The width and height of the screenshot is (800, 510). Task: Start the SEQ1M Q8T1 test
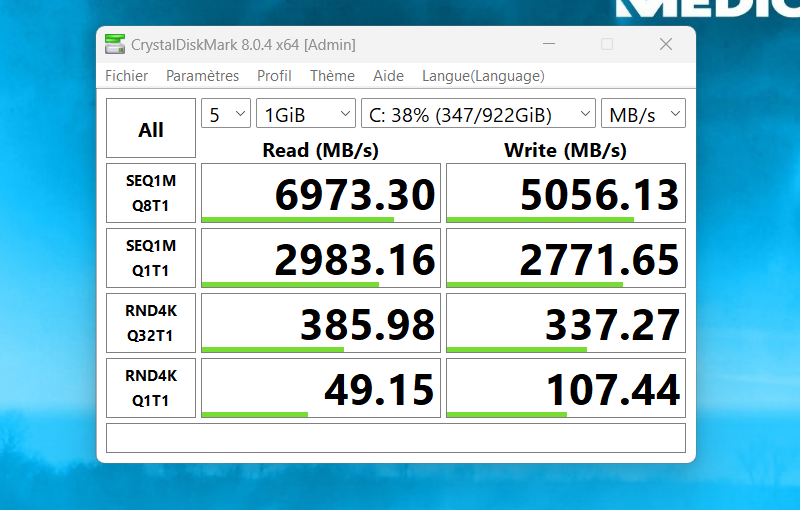[151, 193]
